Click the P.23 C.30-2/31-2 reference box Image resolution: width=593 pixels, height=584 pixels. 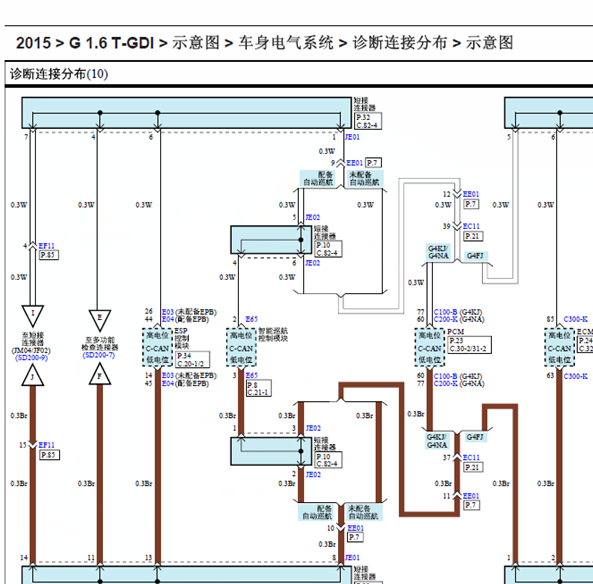469,345
